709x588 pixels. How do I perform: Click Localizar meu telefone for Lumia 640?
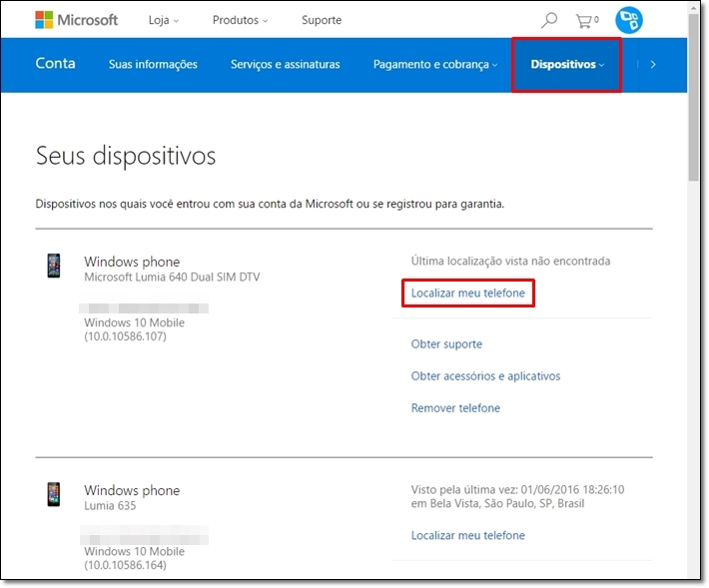pyautogui.click(x=468, y=293)
